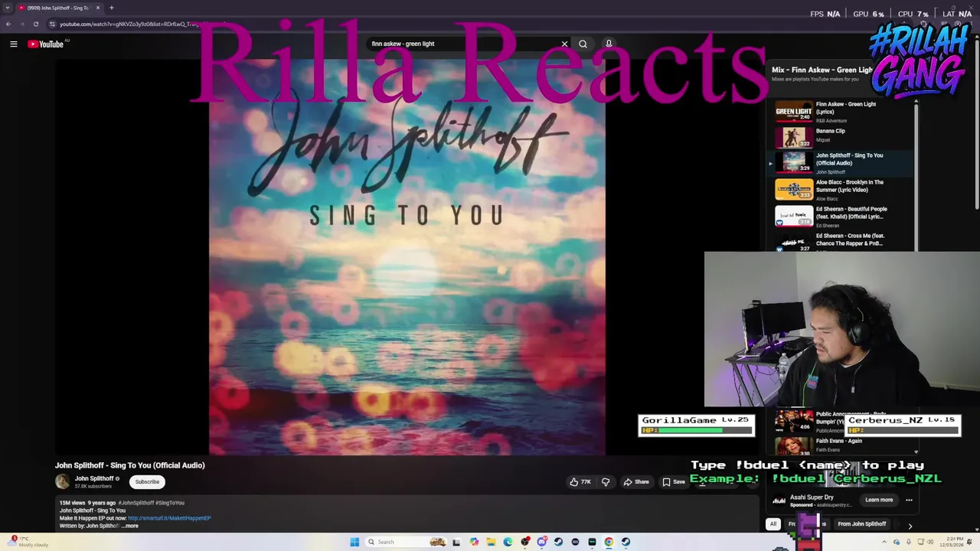Open Asahi Super Dry ad options menu
The height and width of the screenshot is (551, 980).
click(909, 500)
